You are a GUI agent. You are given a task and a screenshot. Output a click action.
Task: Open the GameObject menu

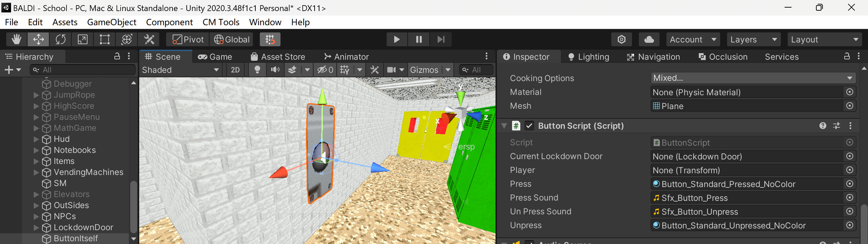click(112, 22)
